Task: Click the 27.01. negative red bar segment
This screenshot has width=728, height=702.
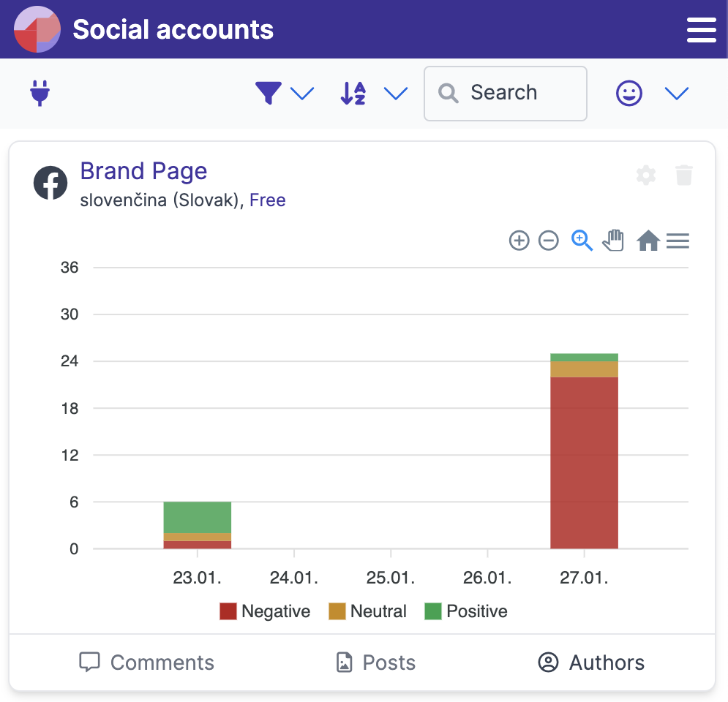Action: coord(584,463)
